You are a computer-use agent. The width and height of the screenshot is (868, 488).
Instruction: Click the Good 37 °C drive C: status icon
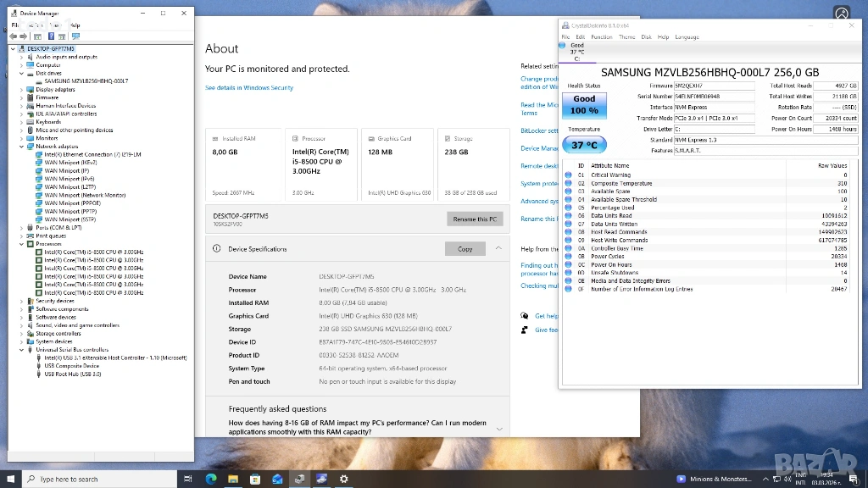pos(576,52)
